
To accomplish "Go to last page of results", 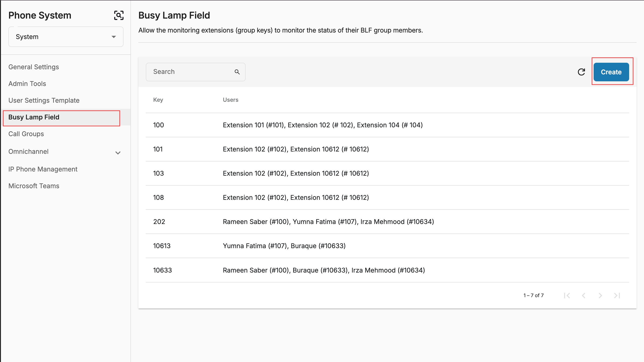I will [x=617, y=296].
